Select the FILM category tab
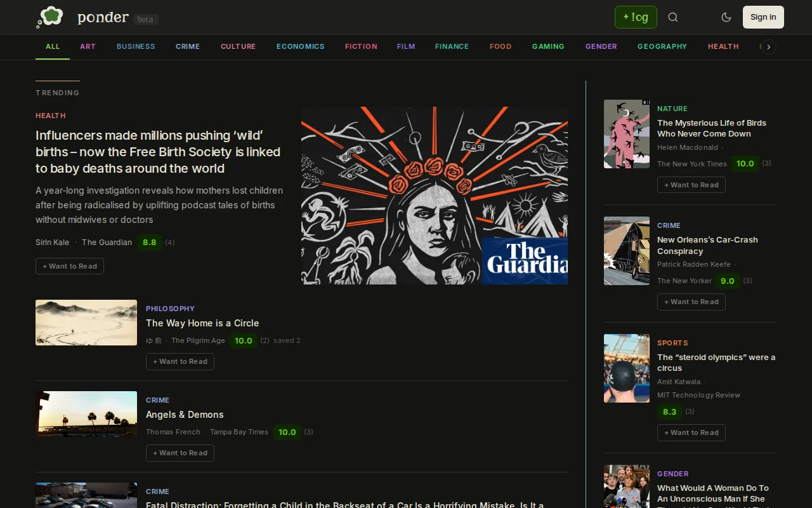Viewport: 812px width, 508px height. tap(406, 46)
